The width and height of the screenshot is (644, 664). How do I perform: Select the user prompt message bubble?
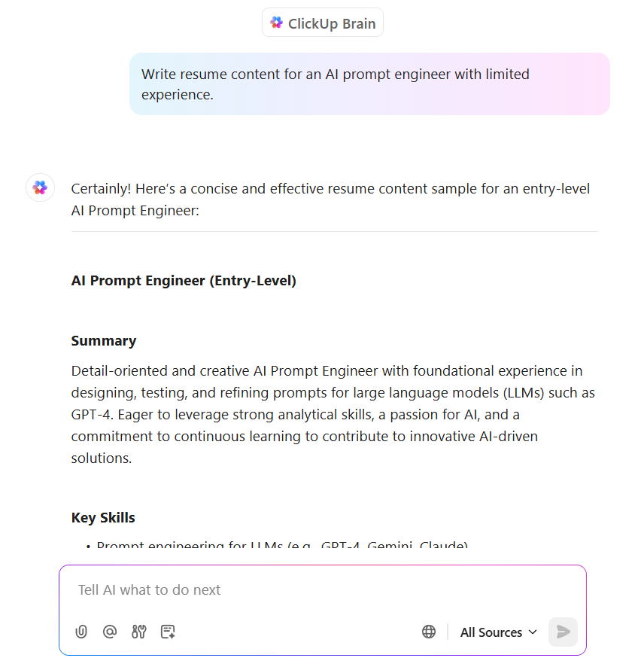click(369, 84)
